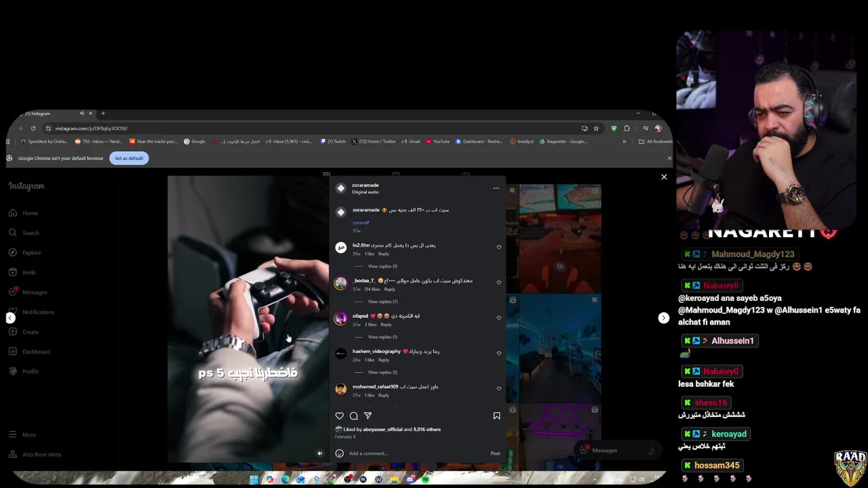
Task: Like ofapsd's comment
Action: [x=499, y=318]
